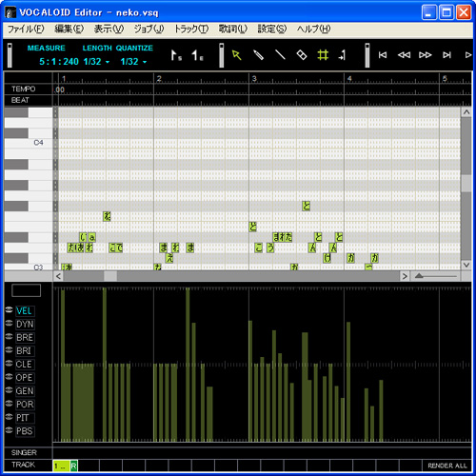476x476 pixels.
Task: Select the PBS control parameter
Action: (25, 431)
